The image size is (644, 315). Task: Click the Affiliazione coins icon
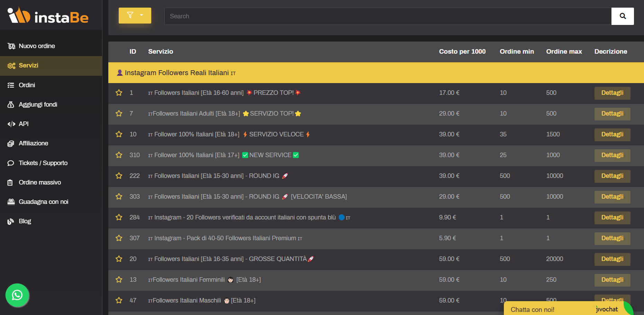click(x=11, y=144)
